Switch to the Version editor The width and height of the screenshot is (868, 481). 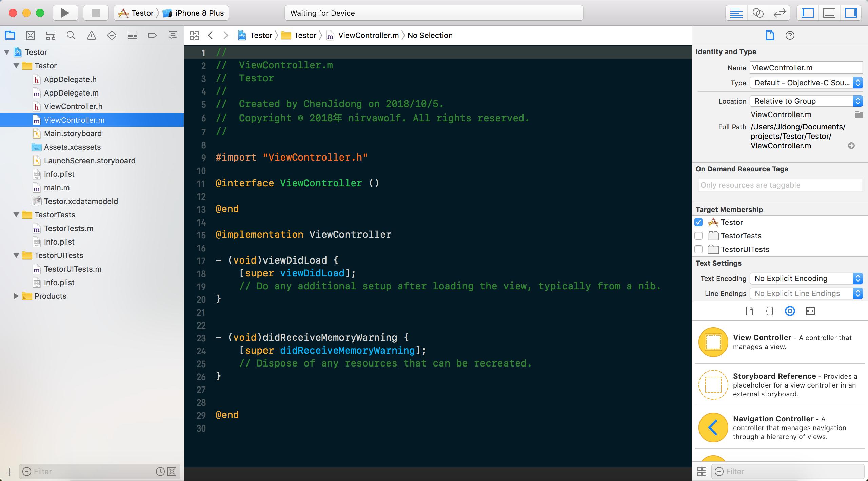coord(780,13)
